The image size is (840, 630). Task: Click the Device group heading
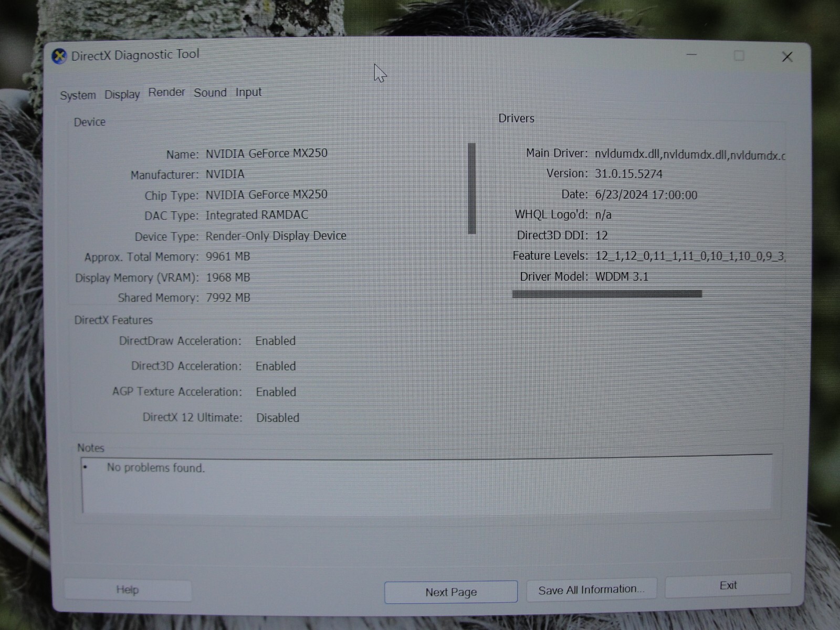point(89,122)
